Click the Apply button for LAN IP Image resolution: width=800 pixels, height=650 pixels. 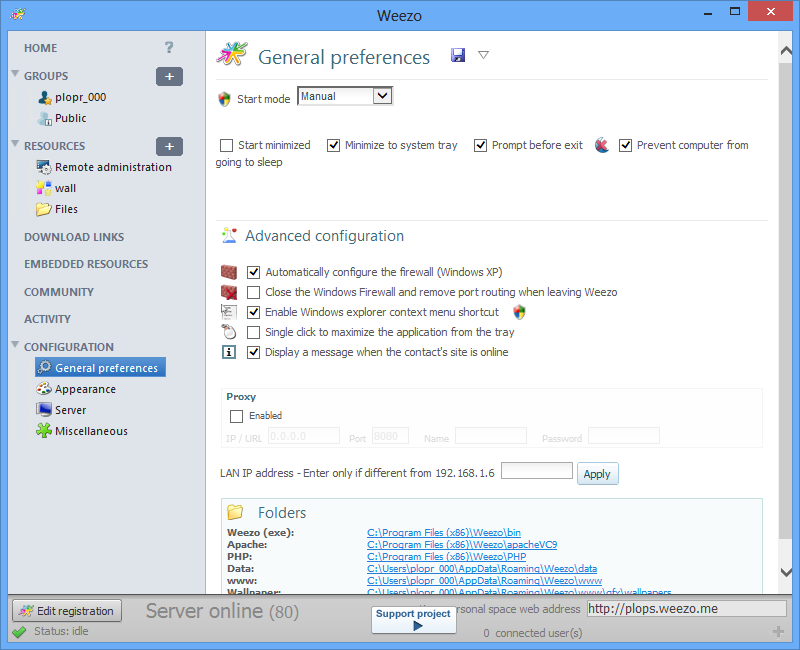597,474
